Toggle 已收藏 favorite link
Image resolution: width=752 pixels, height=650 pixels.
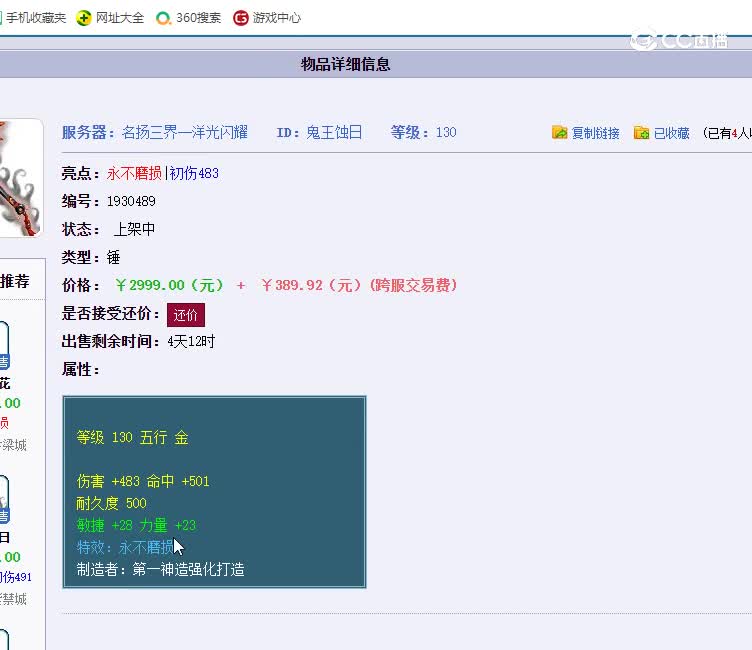(x=671, y=133)
